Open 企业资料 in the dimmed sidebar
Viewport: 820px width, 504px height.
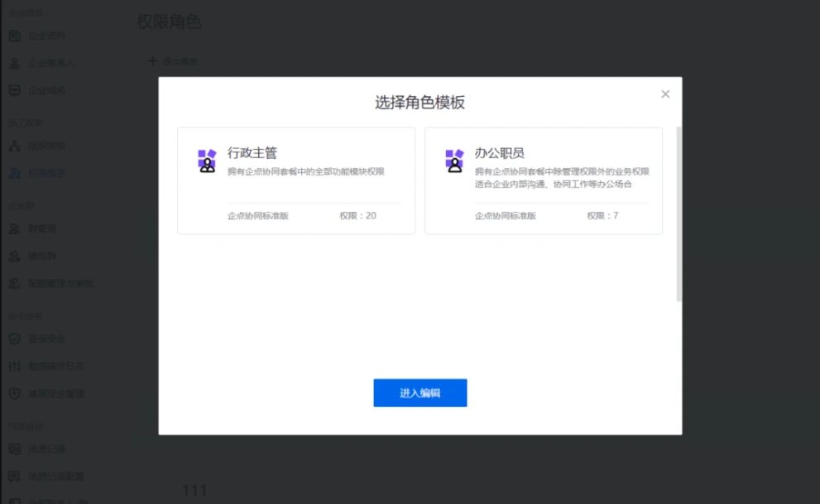38,36
